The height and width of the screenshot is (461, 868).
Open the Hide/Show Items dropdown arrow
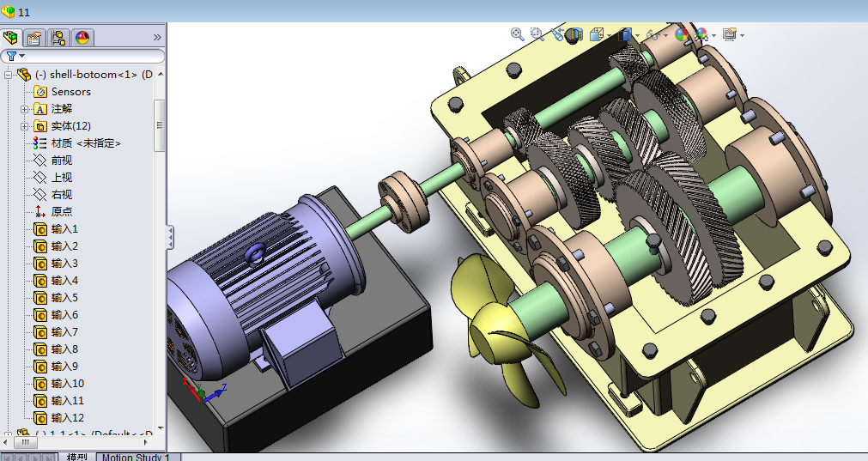666,36
